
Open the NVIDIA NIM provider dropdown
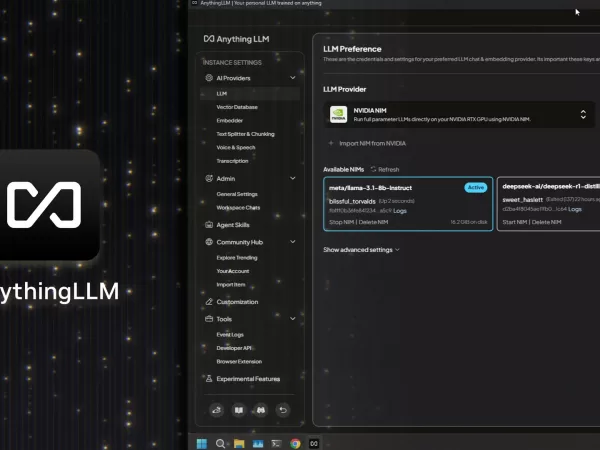459,114
